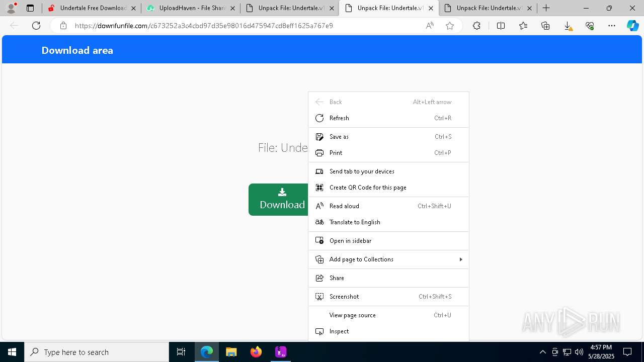Choose Save as in context menu
Viewport: 644px width, 362px height.
(x=388, y=137)
